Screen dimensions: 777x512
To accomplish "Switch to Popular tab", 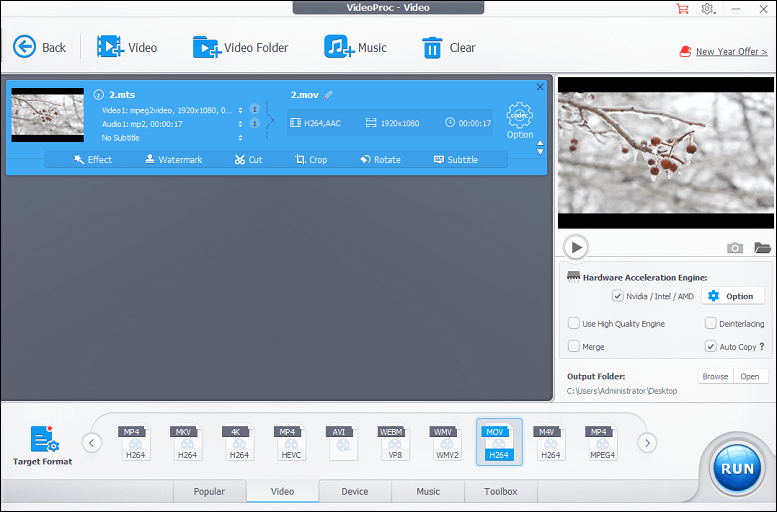I will coord(209,491).
